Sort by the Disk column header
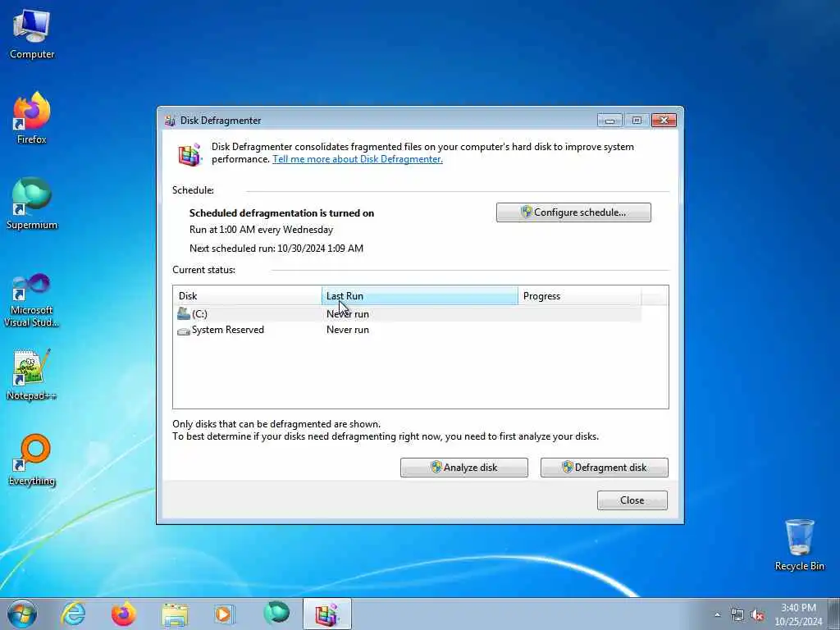The image size is (840, 630). (247, 295)
